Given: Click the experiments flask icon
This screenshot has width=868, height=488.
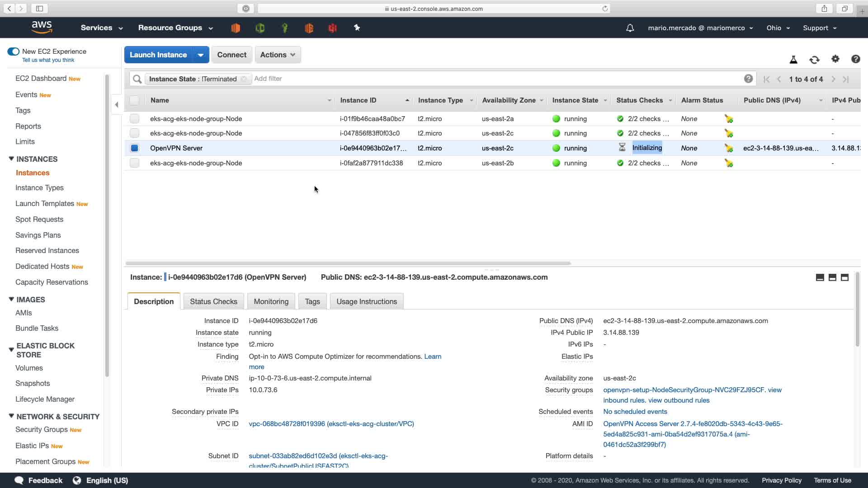Looking at the screenshot, I should click(x=793, y=60).
